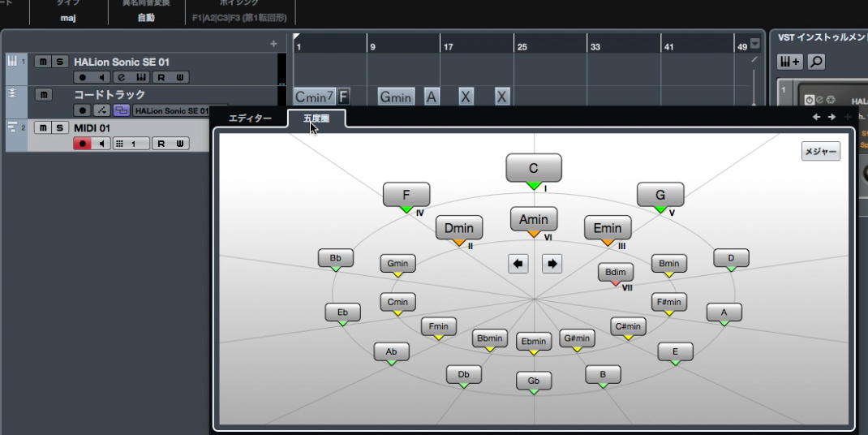Pick the Emin chord
Viewport: 868px width, 435px height.
[x=608, y=228]
